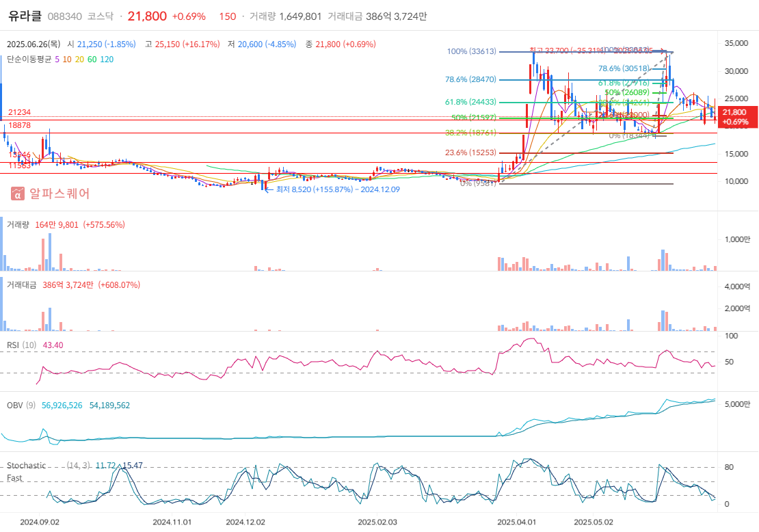759x532 pixels.
Task: Click the header price 21,800
Action: [x=147, y=16]
